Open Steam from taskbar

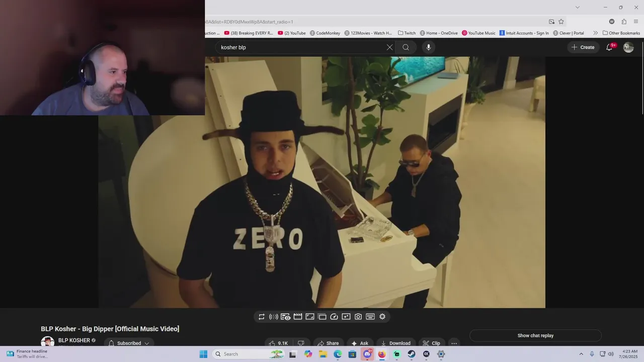click(x=412, y=354)
